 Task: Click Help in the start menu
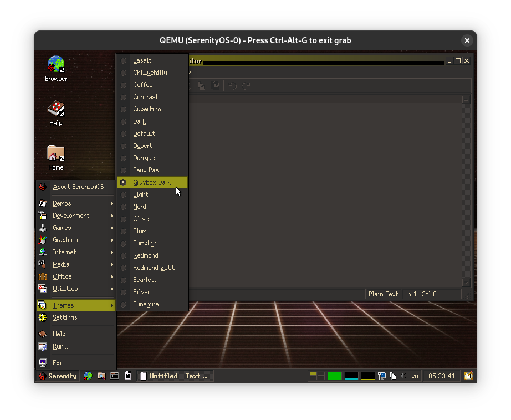point(76,334)
